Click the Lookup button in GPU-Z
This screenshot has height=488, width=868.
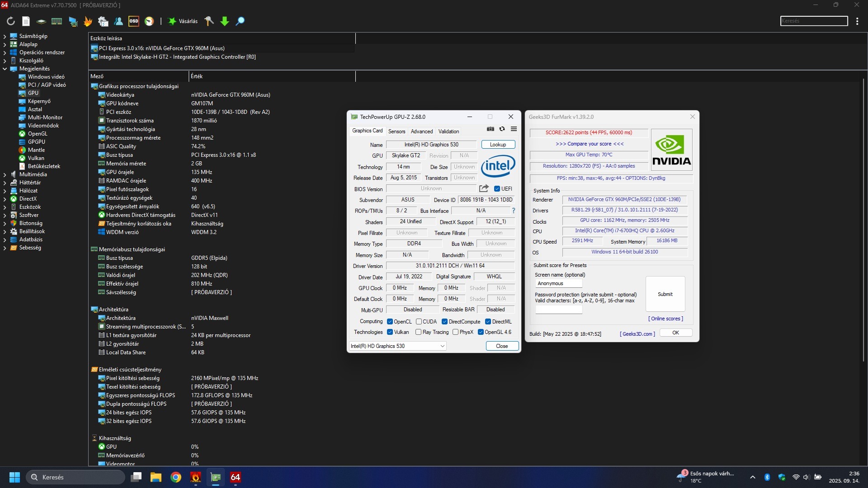(x=498, y=145)
